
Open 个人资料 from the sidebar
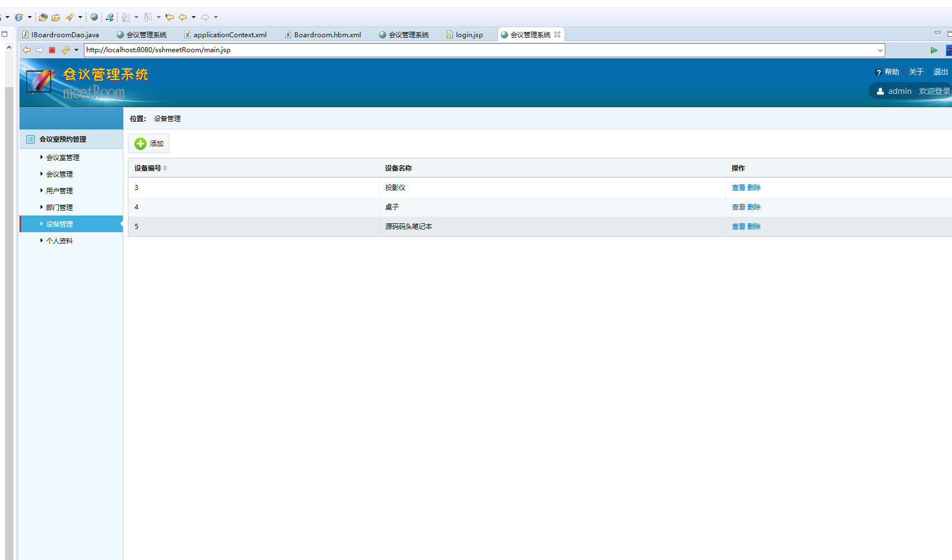(59, 241)
